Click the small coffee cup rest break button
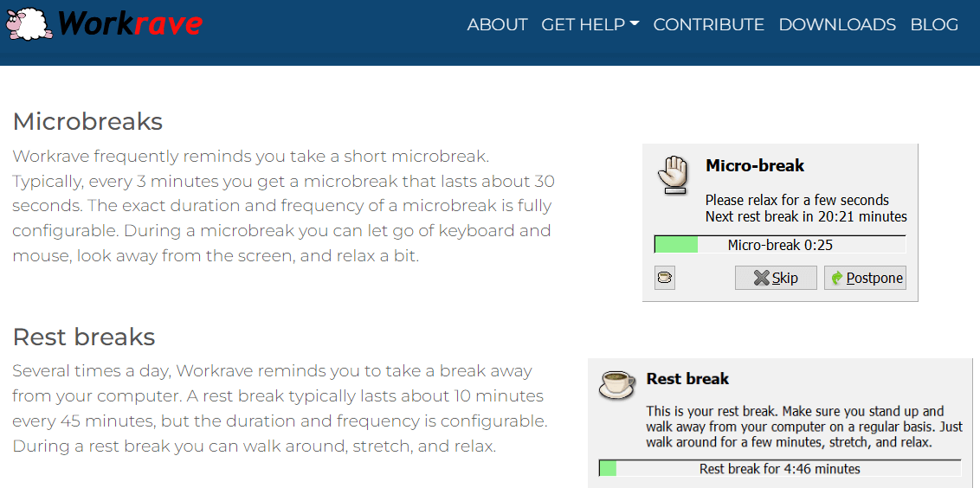Viewport: 980px width, 488px height. click(x=664, y=278)
